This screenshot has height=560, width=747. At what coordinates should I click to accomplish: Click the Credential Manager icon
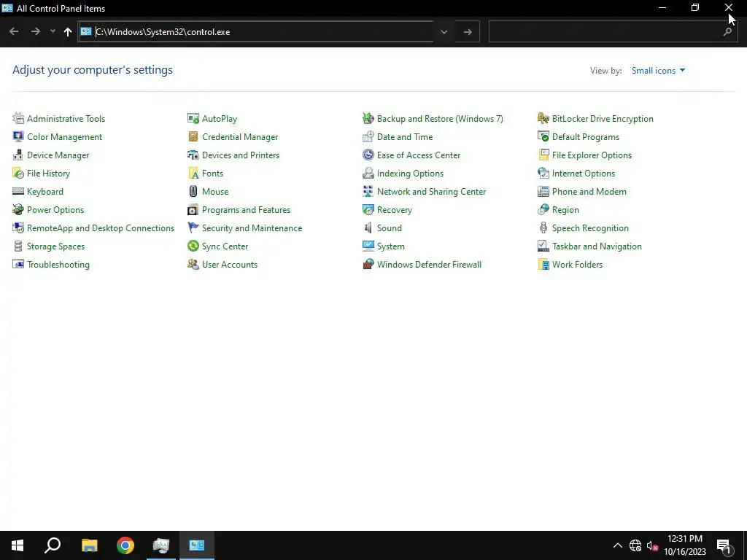pos(193,136)
